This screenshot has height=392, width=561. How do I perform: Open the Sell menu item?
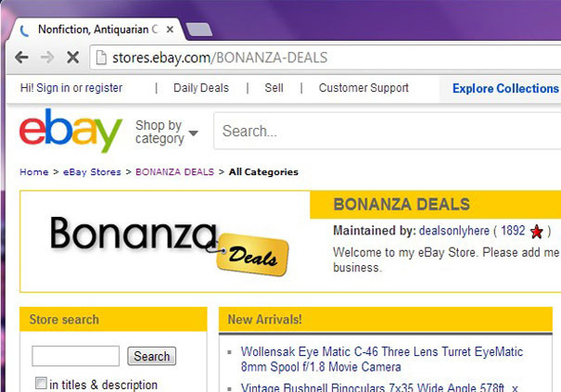click(x=274, y=88)
